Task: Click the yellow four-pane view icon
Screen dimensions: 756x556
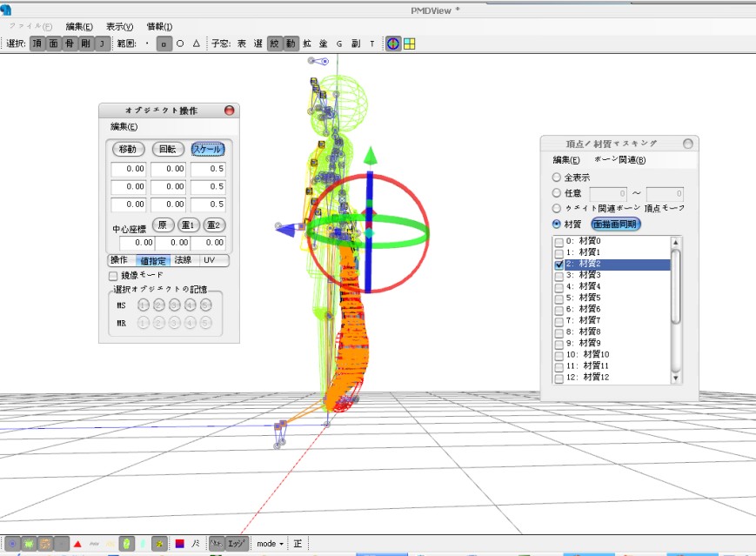Action: pos(410,44)
